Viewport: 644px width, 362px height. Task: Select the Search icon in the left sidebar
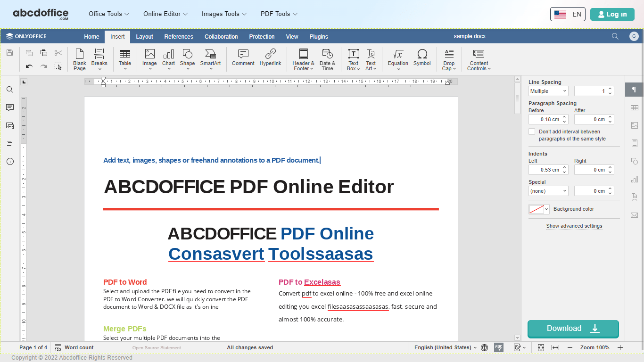click(9, 90)
